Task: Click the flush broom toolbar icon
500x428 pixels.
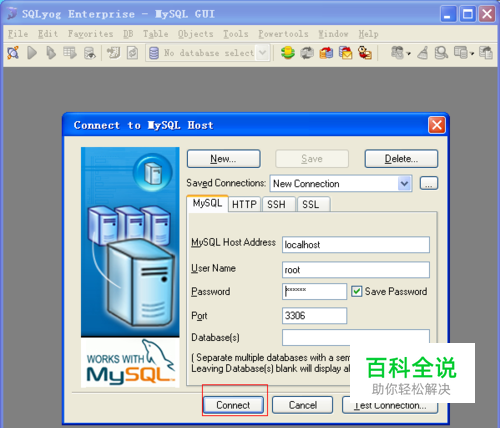Action: [423, 53]
